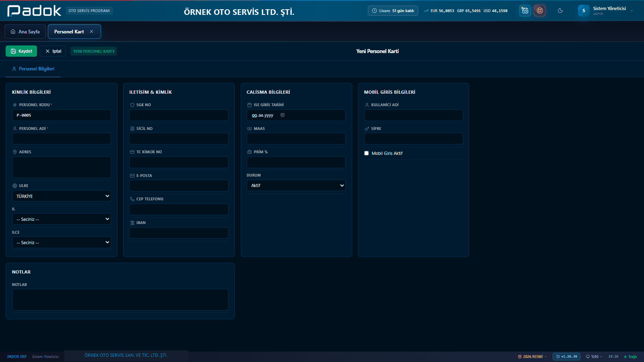Enable Mobil Giris Aktif checkbox
This screenshot has height=362, width=644.
pos(366,153)
